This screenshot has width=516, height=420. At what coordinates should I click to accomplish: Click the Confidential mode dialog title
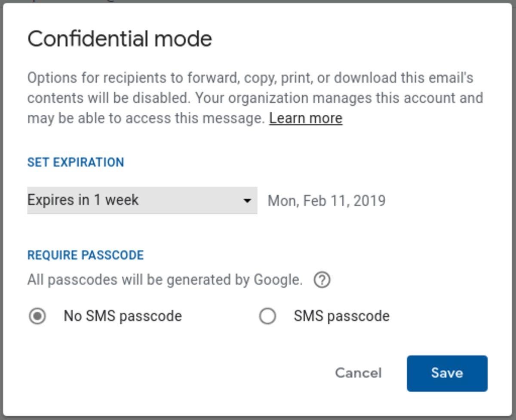coord(120,38)
